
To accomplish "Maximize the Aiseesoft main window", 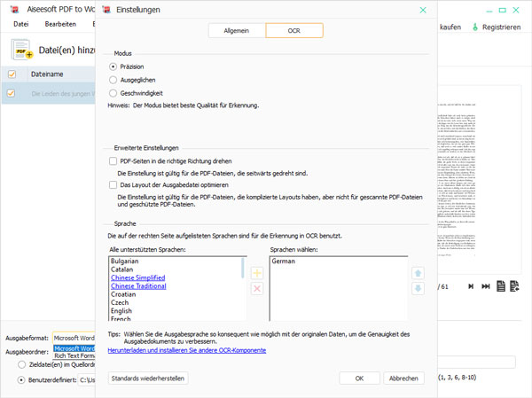I will pos(502,10).
